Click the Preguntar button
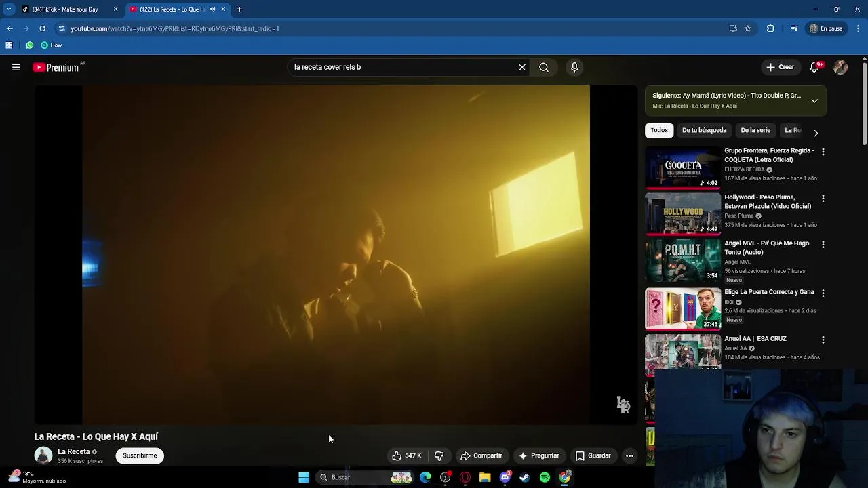 point(539,455)
